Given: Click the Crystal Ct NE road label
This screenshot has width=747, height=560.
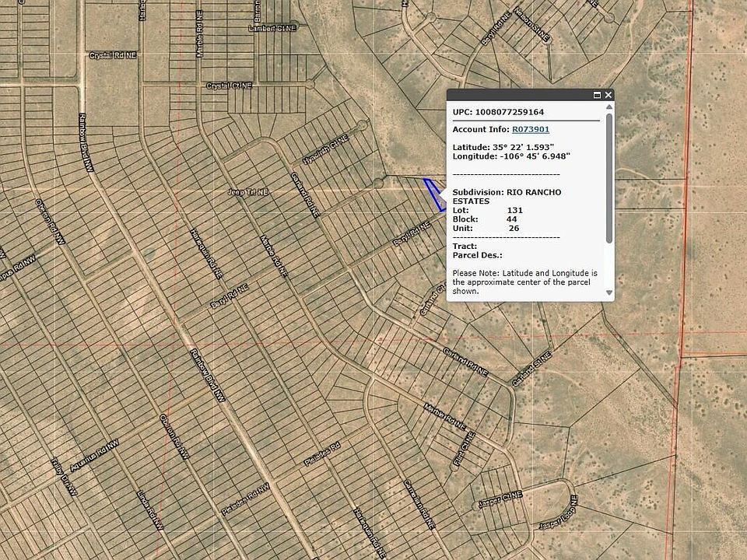Looking at the screenshot, I should point(229,86).
